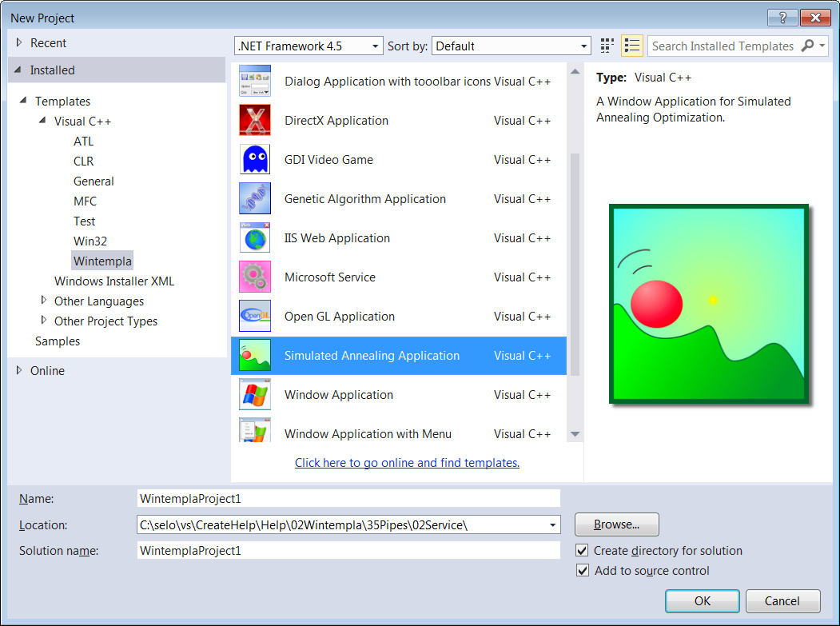The image size is (840, 626).
Task: Open the Sort by Default dropdown
Action: pyautogui.click(x=512, y=46)
